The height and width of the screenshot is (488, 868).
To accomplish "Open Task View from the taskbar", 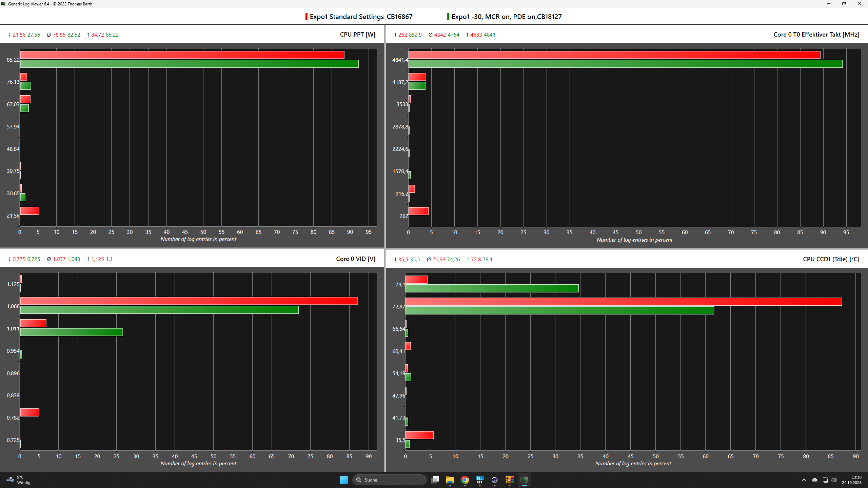I will click(x=435, y=480).
